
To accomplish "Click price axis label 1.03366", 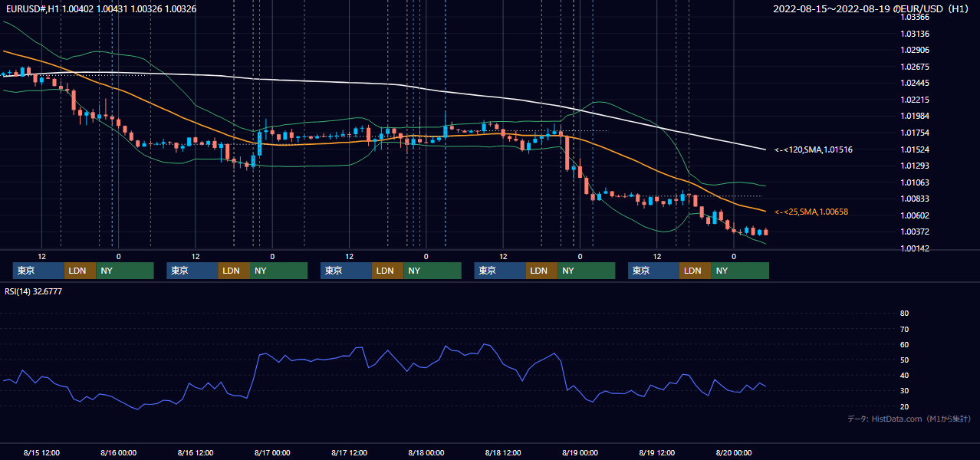I will [915, 17].
